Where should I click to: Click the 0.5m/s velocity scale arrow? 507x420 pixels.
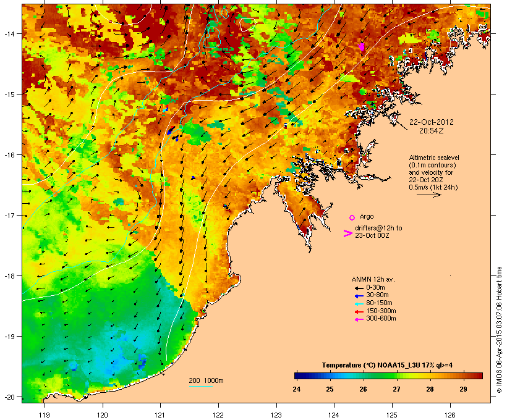coord(429,195)
